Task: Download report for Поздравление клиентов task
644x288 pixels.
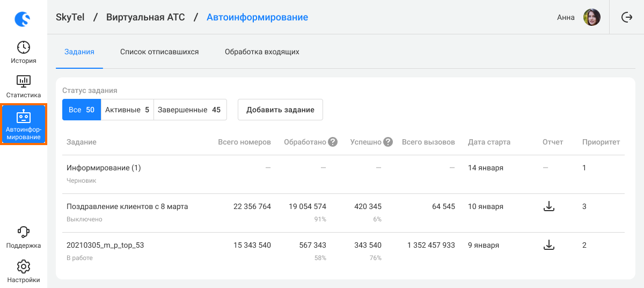Action: pyautogui.click(x=548, y=206)
